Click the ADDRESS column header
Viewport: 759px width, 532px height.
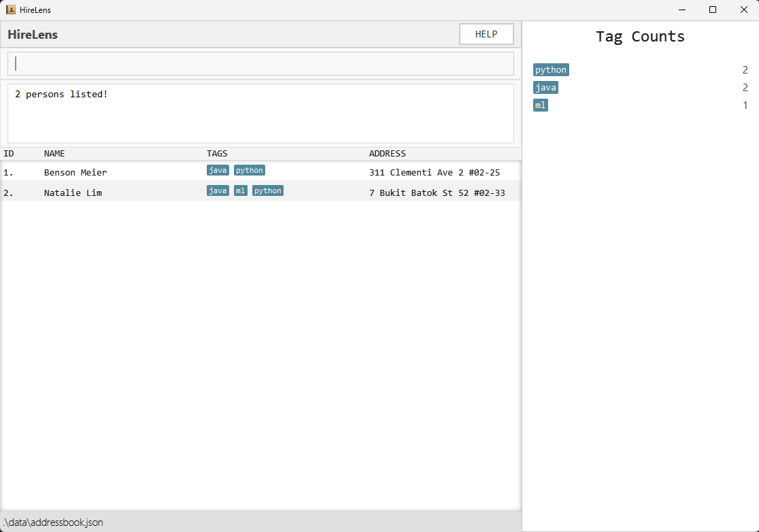tap(388, 153)
